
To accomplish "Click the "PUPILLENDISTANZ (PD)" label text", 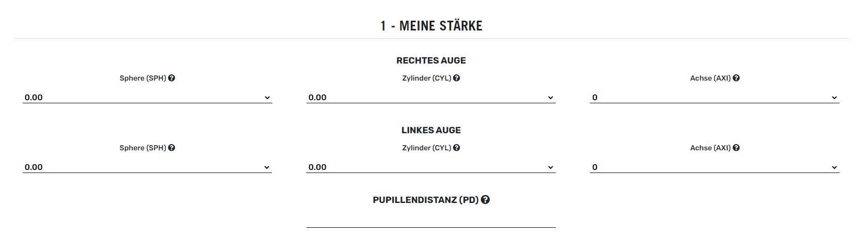I will (426, 200).
